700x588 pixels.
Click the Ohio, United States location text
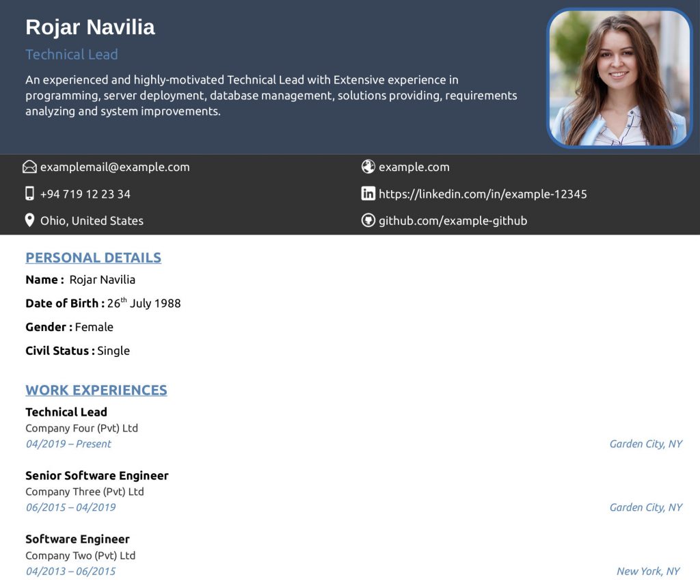click(92, 220)
